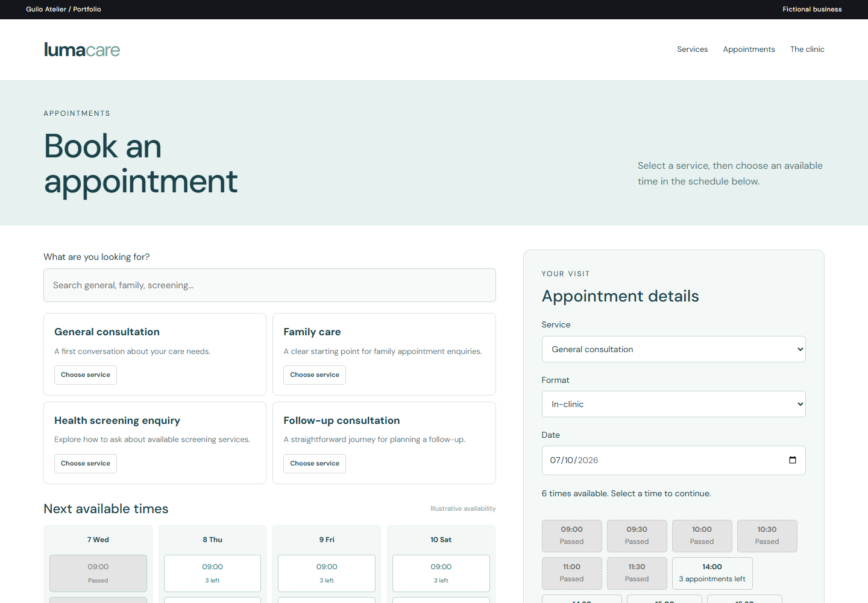The image size is (868, 603).
Task: Follow the Guilo Atelier / Portfolio link
Action: [63, 9]
